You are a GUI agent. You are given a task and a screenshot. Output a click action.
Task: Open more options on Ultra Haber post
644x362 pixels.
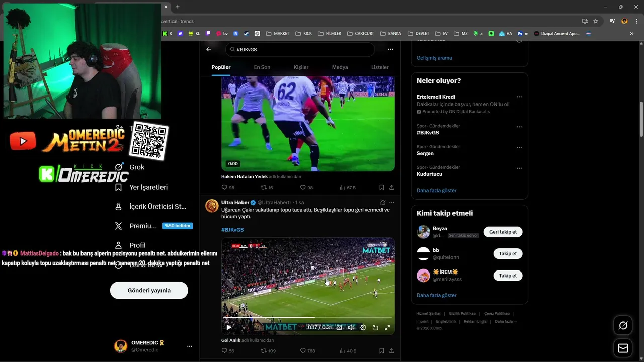tap(392, 203)
